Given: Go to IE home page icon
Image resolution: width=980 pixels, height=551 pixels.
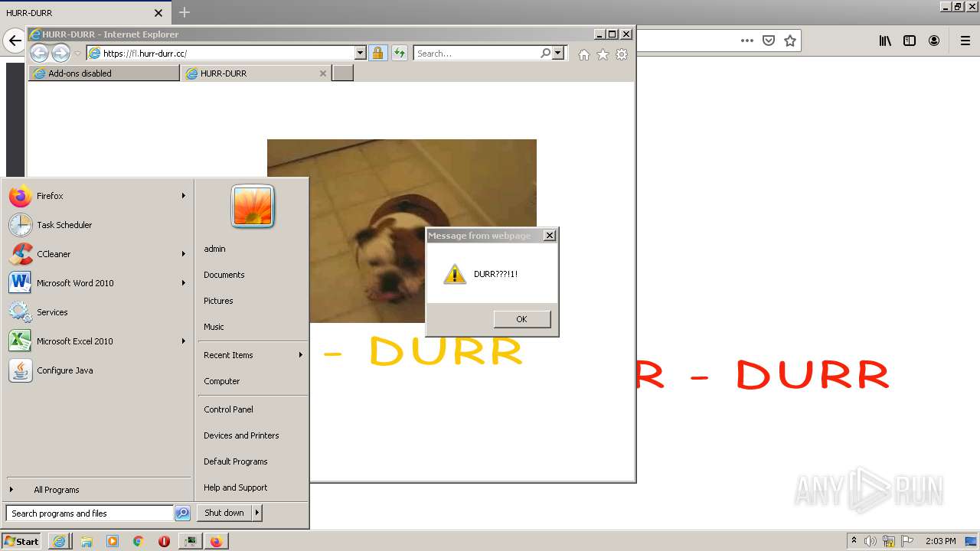Looking at the screenshot, I should 584,54.
